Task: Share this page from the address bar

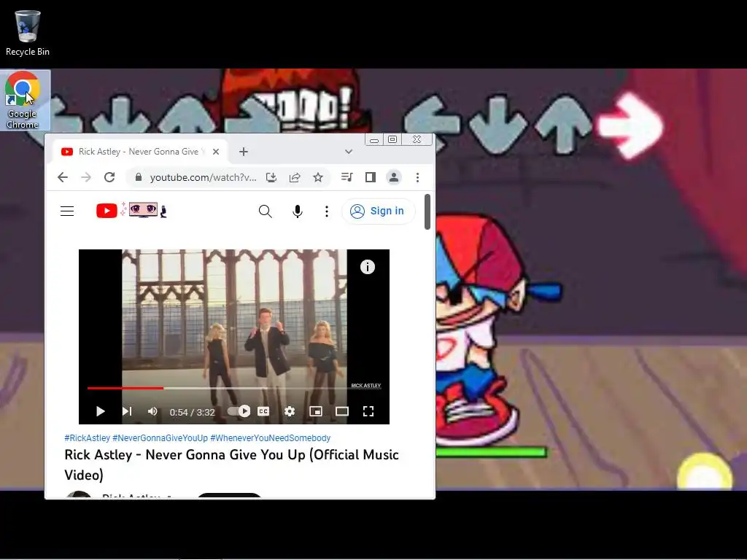Action: click(295, 177)
